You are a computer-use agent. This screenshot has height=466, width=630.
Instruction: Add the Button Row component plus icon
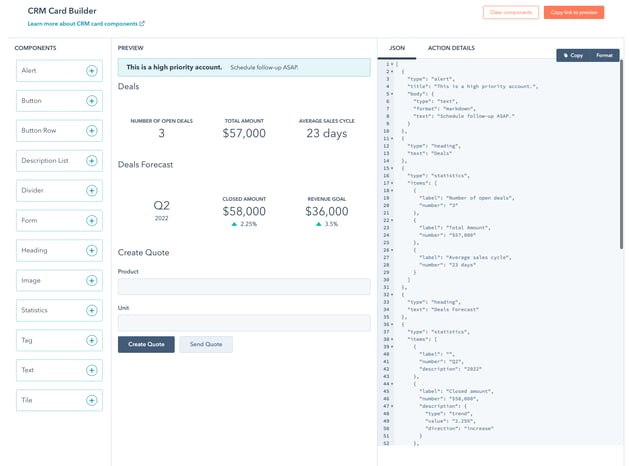92,131
